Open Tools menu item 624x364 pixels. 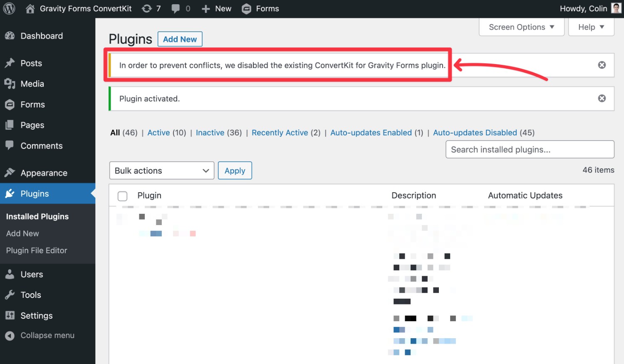point(31,295)
